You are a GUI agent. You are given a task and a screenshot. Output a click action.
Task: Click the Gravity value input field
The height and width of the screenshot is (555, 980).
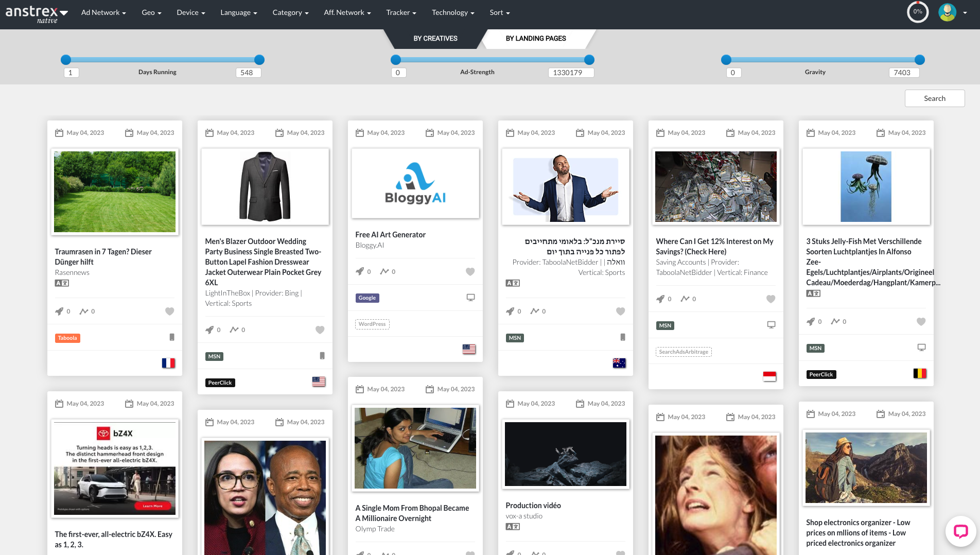coord(903,72)
